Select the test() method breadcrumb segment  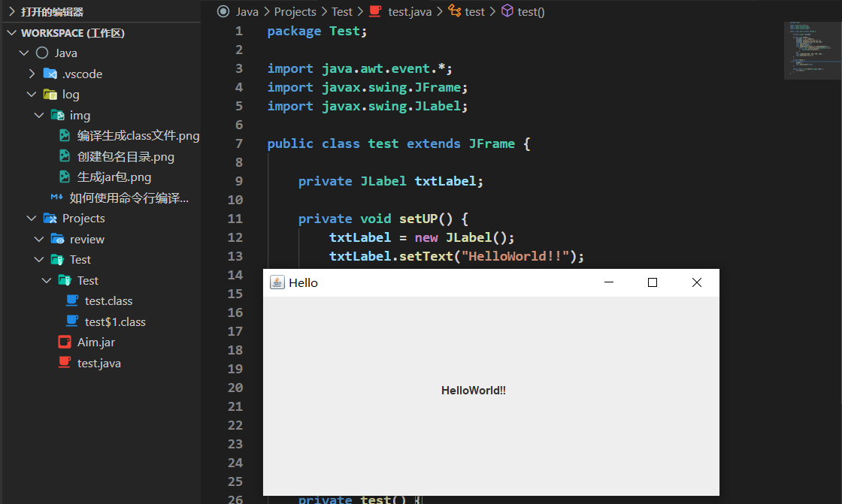[x=531, y=11]
